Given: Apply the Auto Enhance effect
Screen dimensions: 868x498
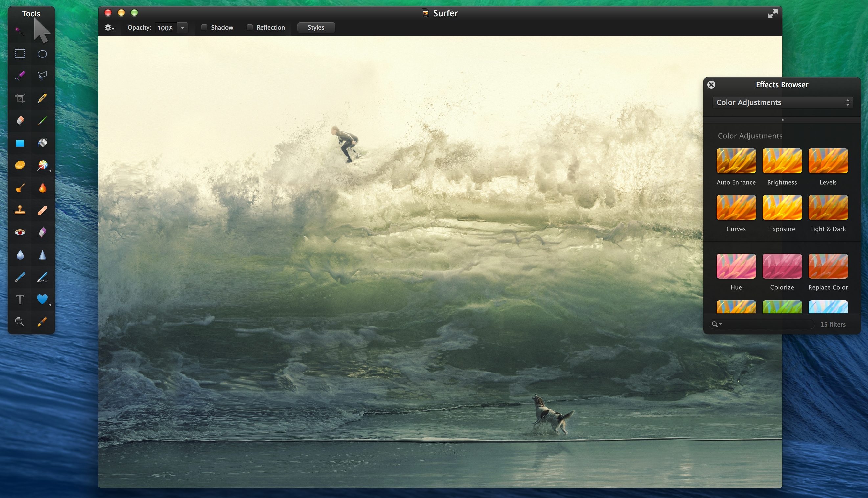Looking at the screenshot, I should coord(736,161).
